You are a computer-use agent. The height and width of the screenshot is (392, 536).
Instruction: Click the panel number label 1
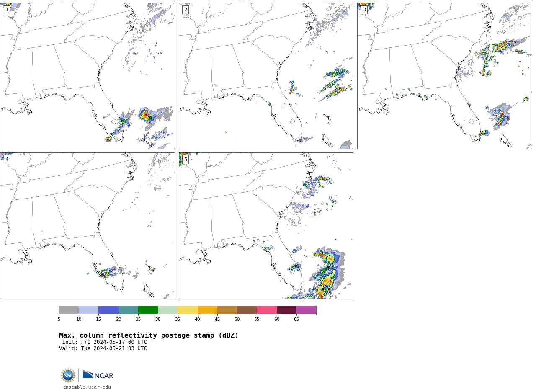[x=7, y=10]
